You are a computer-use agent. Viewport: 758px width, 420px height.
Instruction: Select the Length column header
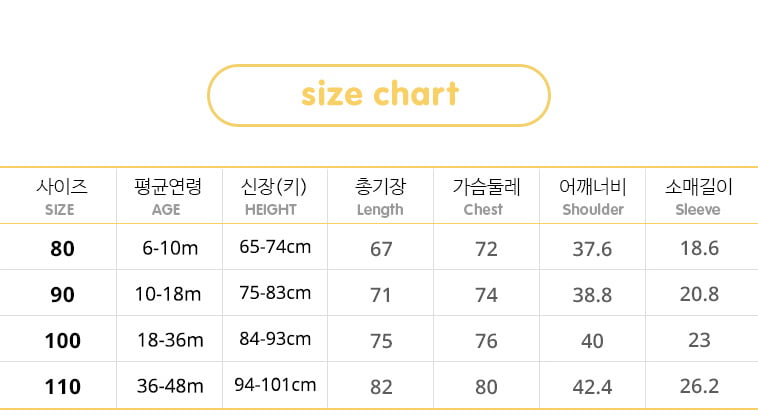pos(380,197)
